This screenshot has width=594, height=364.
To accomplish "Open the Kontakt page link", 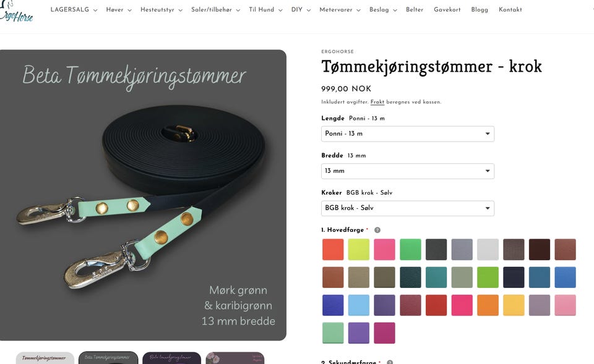I will click(510, 9).
